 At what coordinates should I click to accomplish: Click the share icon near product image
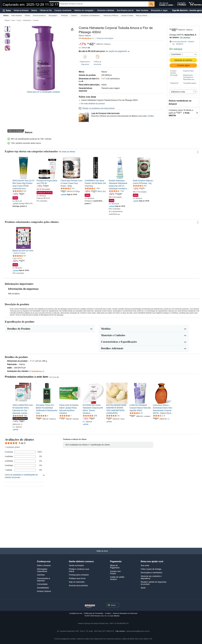tap(72, 29)
